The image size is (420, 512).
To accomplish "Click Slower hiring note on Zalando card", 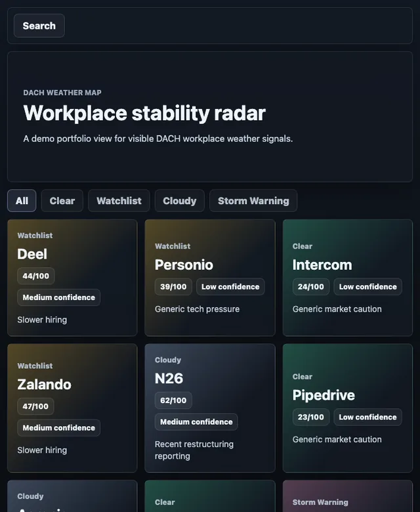I will (x=42, y=450).
